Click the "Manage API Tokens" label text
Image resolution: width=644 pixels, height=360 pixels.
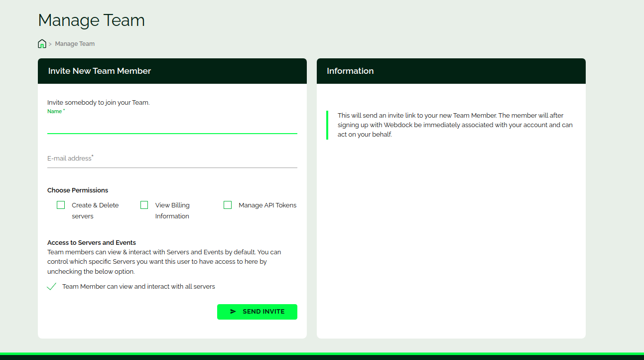tap(267, 205)
